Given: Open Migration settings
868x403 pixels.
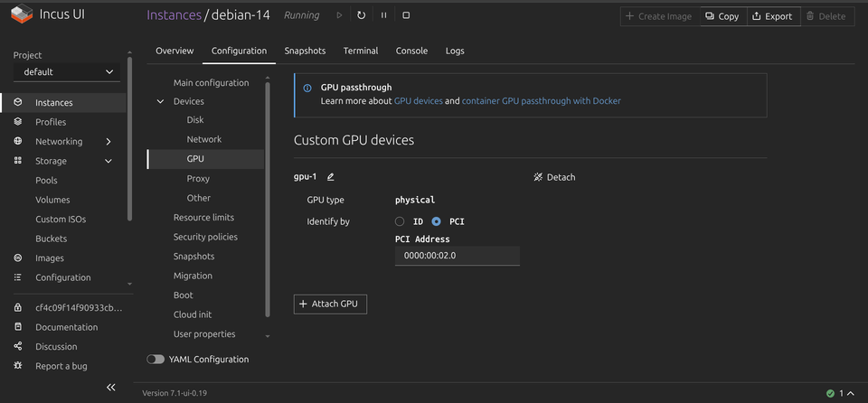Looking at the screenshot, I should tap(193, 276).
